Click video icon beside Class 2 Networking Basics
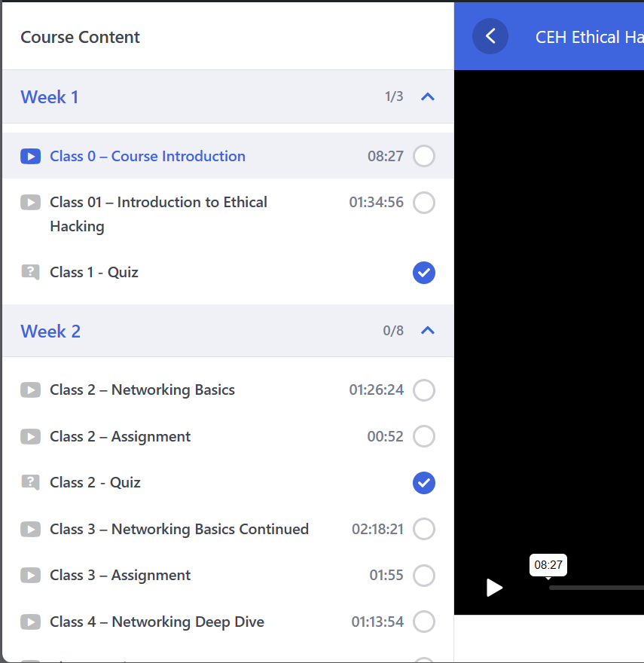Screen dimensions: 644x663 [30, 390]
